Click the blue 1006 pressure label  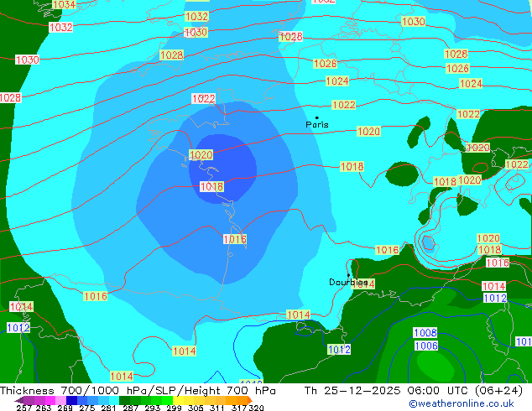click(426, 346)
